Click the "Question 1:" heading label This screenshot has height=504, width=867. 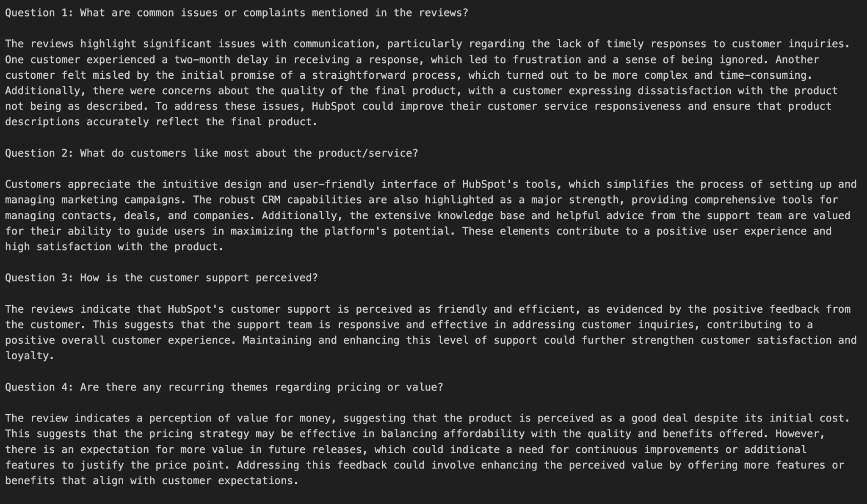point(39,13)
